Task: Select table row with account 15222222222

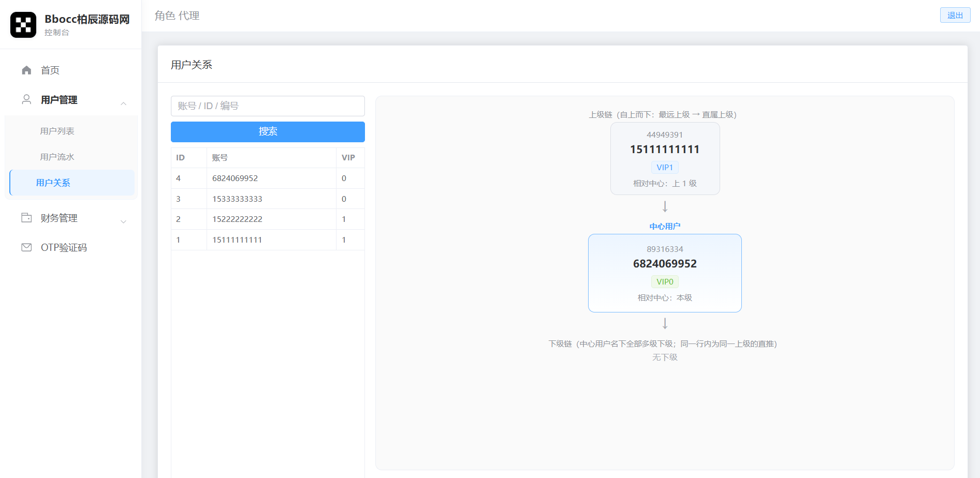Action: pyautogui.click(x=268, y=219)
